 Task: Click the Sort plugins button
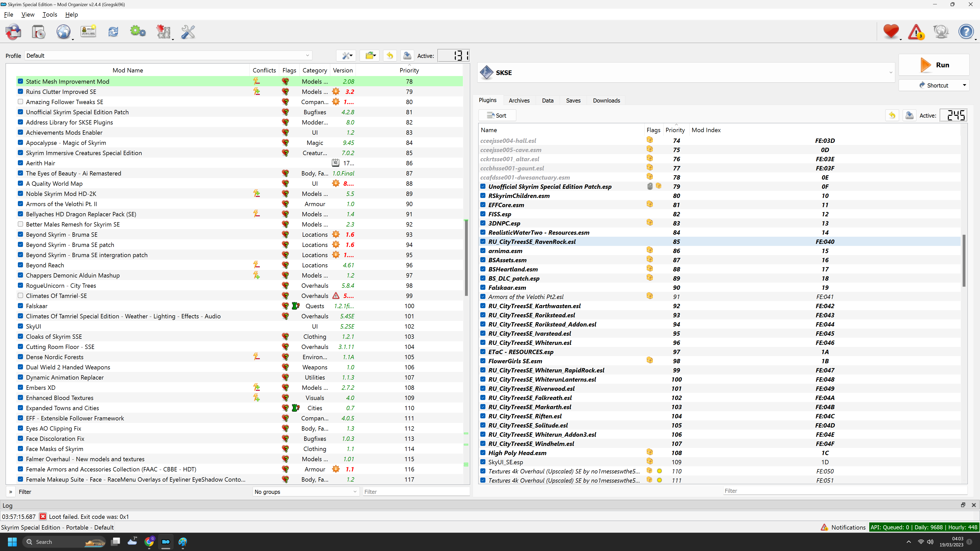pos(497,115)
